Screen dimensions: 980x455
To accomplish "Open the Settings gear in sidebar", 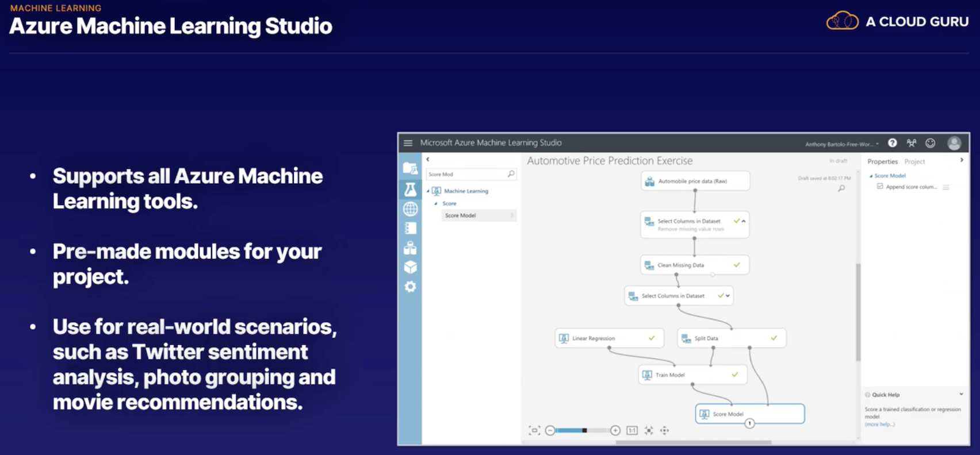I will click(410, 287).
